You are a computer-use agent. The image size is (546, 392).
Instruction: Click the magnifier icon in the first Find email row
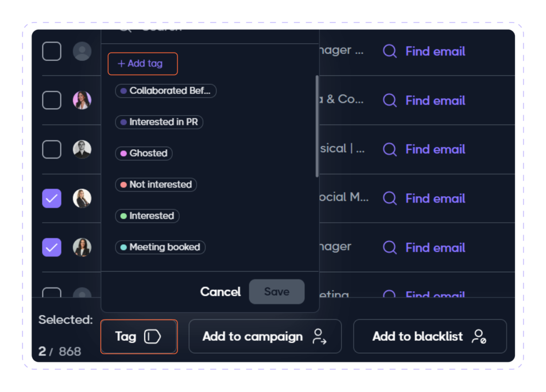(390, 51)
